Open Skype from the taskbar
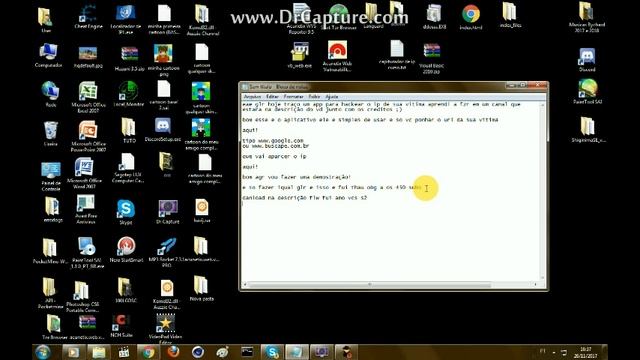This screenshot has height=360, width=640. click(271, 352)
